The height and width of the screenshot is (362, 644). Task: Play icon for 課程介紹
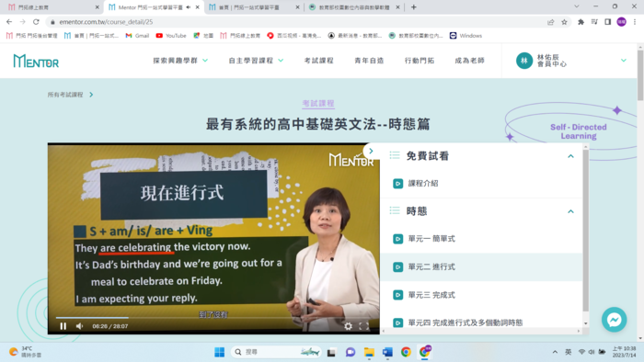pos(397,183)
